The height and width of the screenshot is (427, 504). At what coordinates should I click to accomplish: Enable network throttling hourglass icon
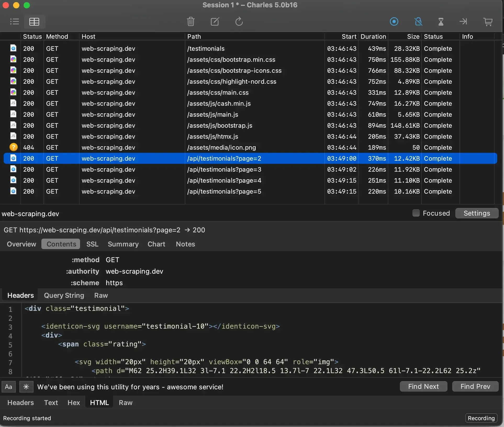point(441,21)
